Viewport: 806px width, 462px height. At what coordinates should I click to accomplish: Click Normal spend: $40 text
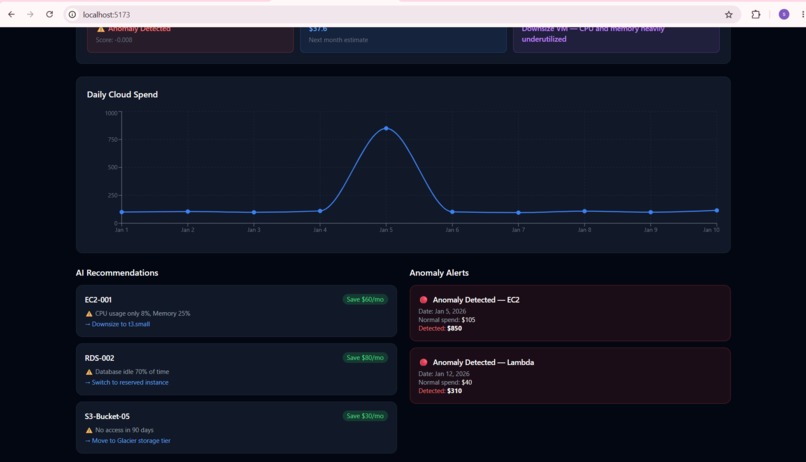coord(445,382)
